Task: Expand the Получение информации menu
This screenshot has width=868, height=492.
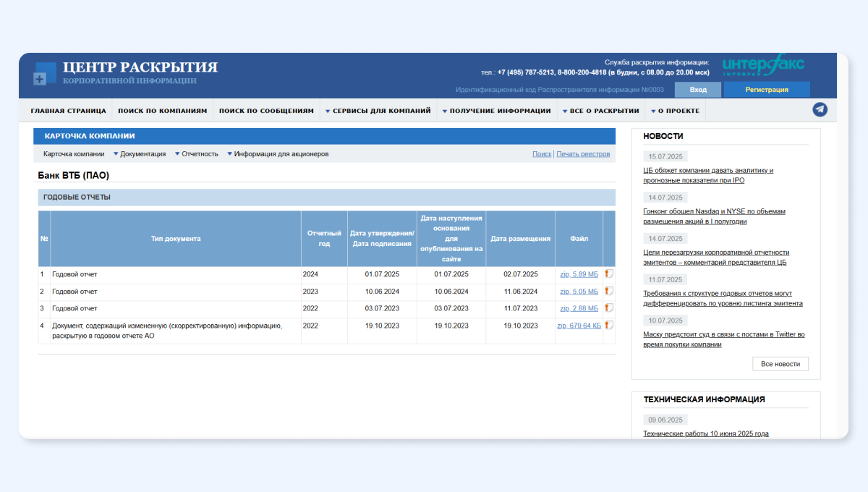Action: click(x=496, y=111)
